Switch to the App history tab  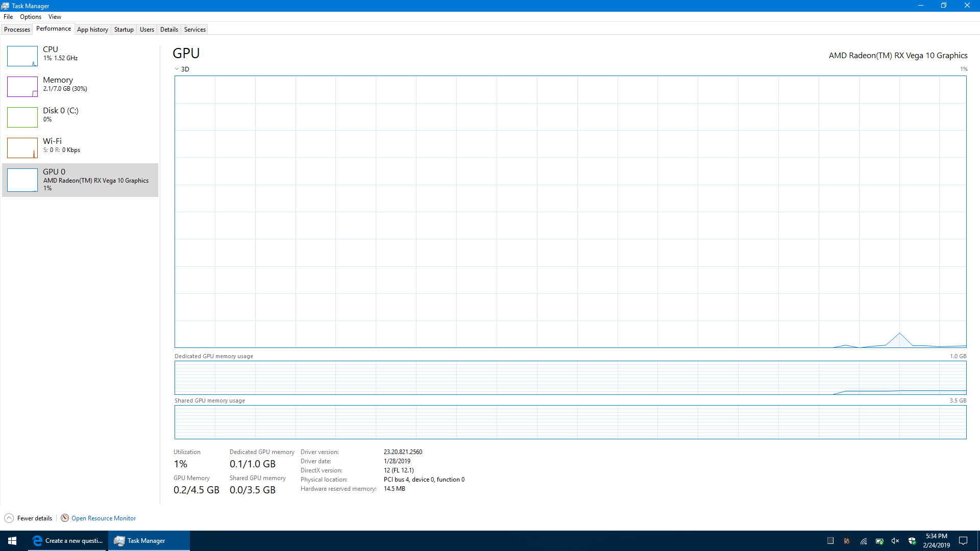pyautogui.click(x=92, y=30)
